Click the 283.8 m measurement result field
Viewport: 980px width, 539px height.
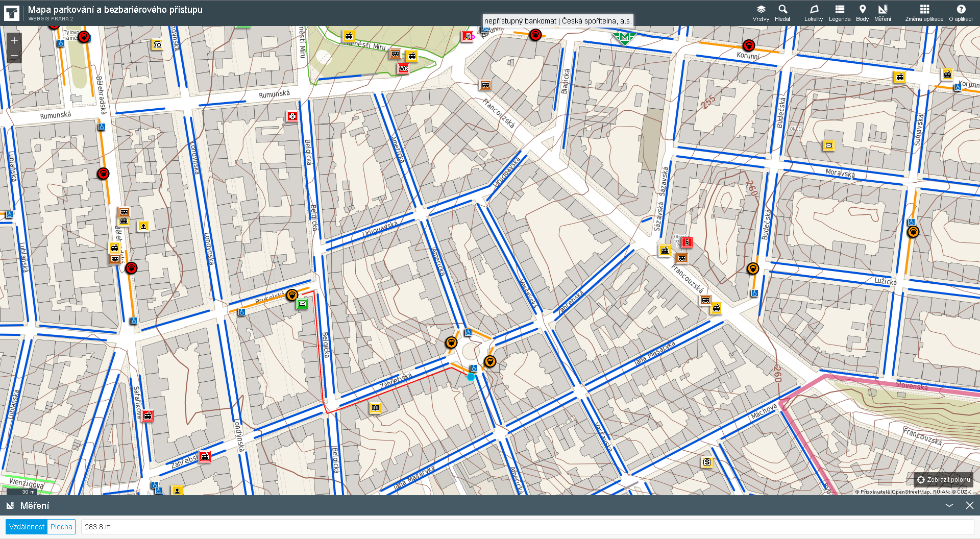(527, 527)
